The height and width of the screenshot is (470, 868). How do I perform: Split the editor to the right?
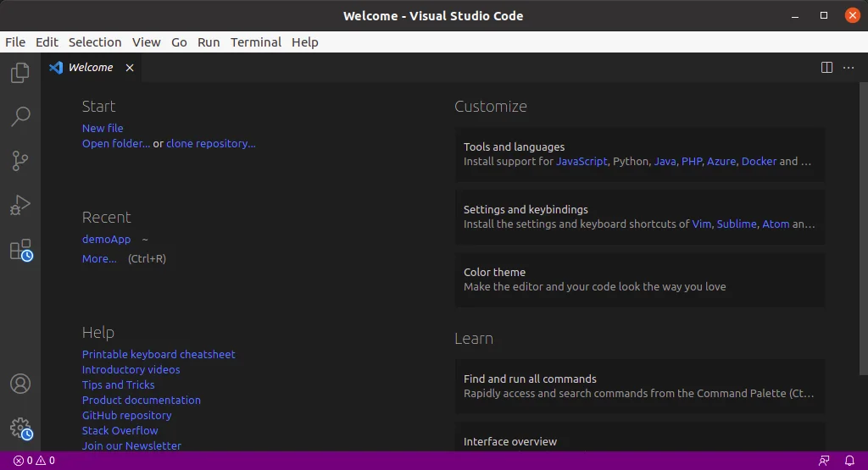826,68
